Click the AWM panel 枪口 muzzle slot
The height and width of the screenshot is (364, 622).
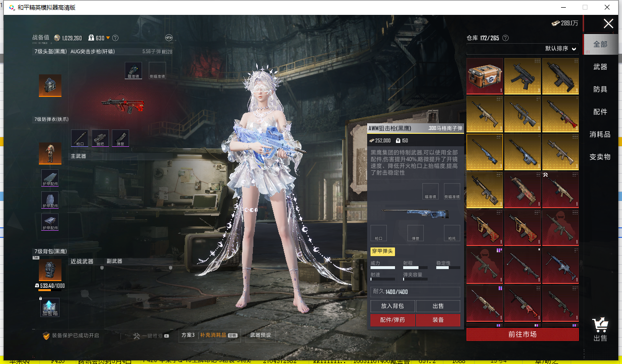click(x=379, y=233)
